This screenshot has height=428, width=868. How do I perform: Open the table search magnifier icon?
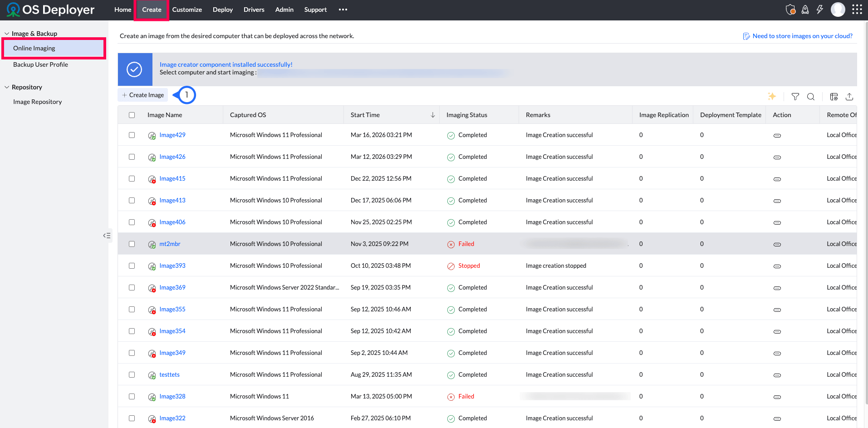tap(811, 96)
